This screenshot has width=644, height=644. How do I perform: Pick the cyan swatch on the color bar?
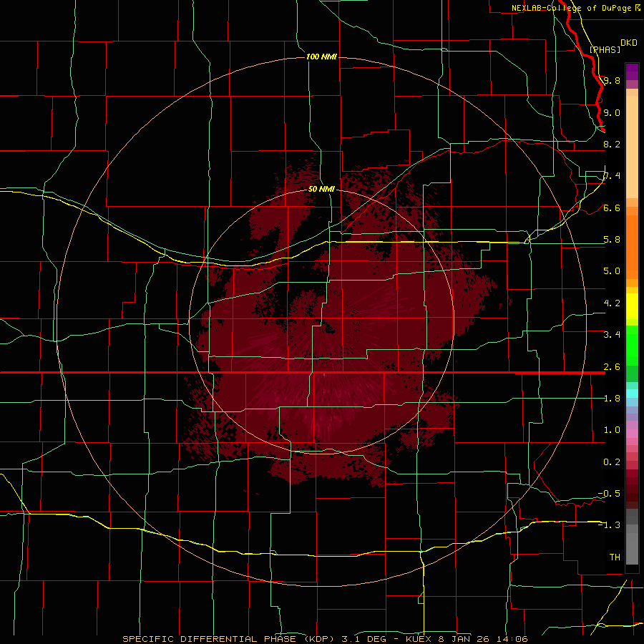tap(632, 394)
